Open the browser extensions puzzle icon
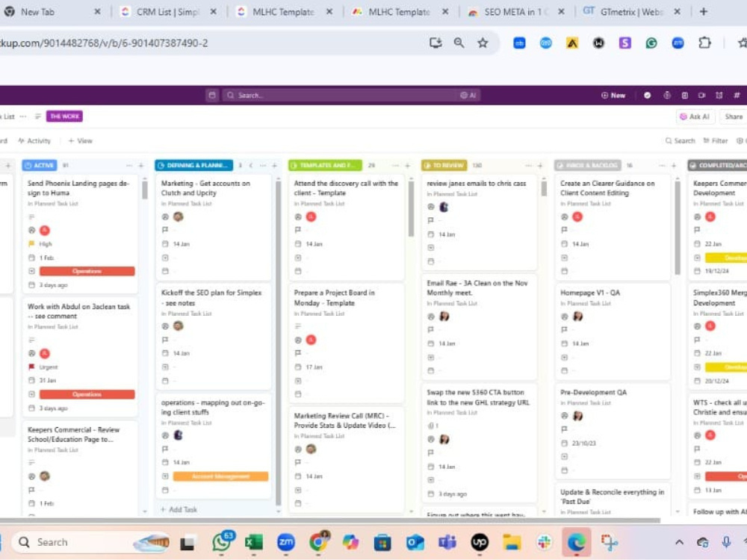 point(704,43)
